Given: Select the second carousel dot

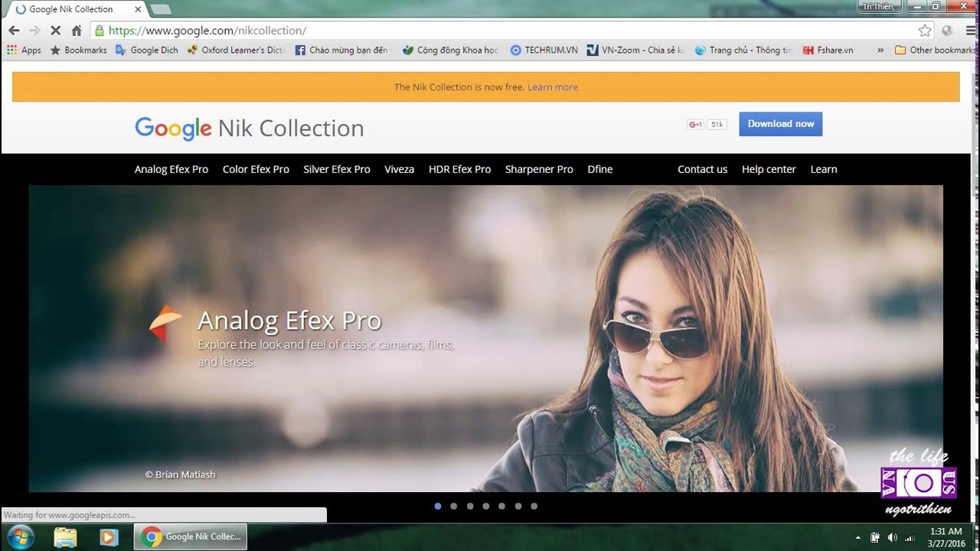Looking at the screenshot, I should pos(454,506).
